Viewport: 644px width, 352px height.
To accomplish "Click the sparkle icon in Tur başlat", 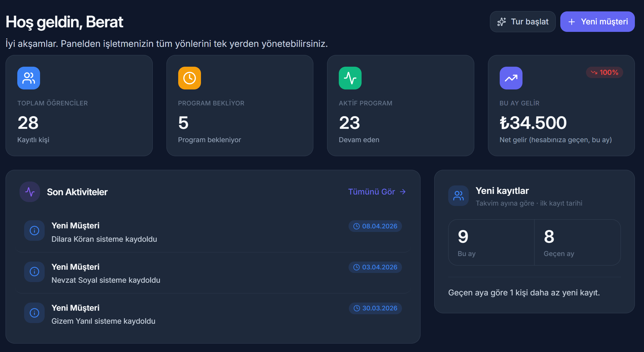I will 502,22.
